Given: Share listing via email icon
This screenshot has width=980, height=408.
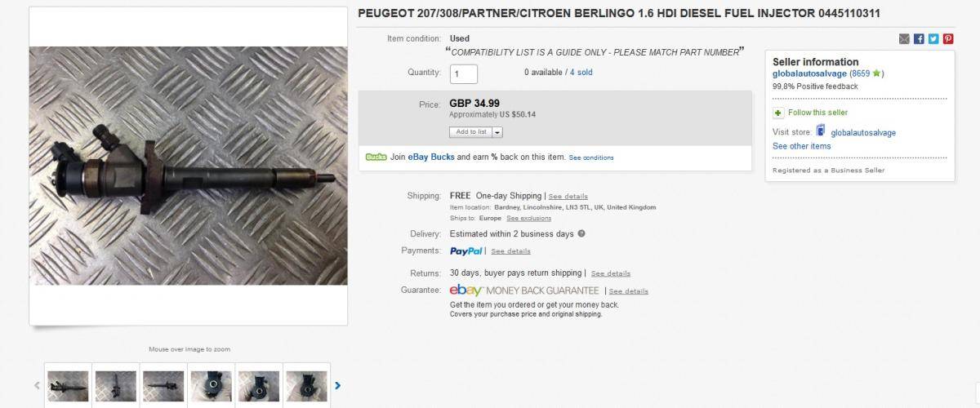Looking at the screenshot, I should [x=904, y=38].
